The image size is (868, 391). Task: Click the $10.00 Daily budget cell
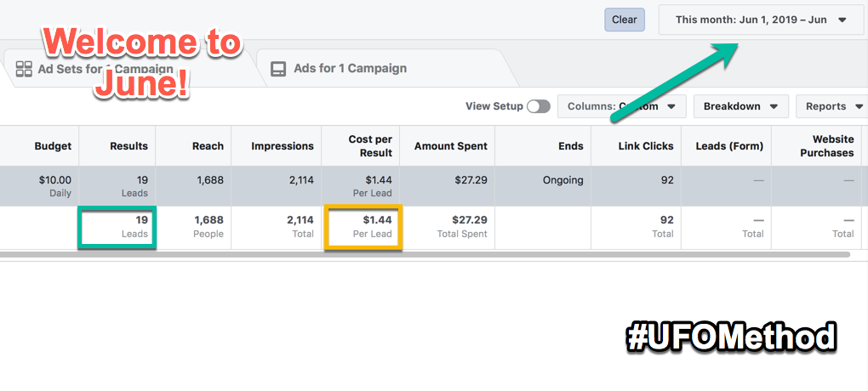39,186
